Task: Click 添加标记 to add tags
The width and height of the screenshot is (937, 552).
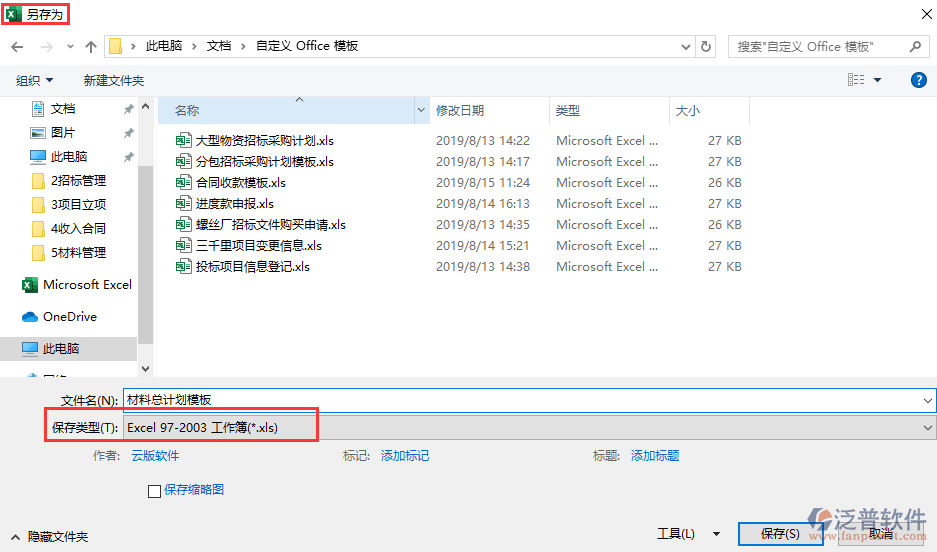Action: (405, 456)
